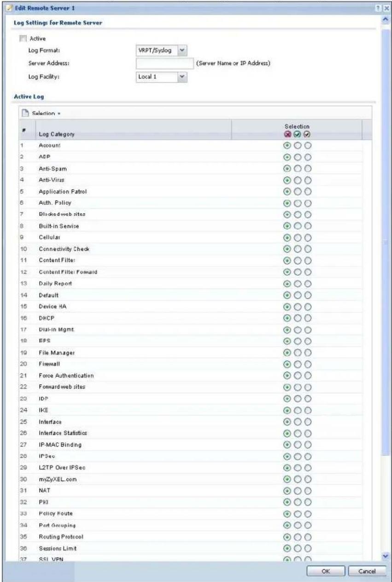Select first radio for PKI row
The height and width of the screenshot is (582, 392).
[288, 502]
